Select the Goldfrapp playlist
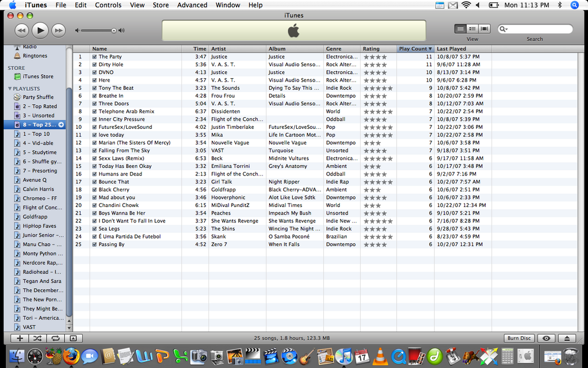588x368 pixels. tap(34, 217)
